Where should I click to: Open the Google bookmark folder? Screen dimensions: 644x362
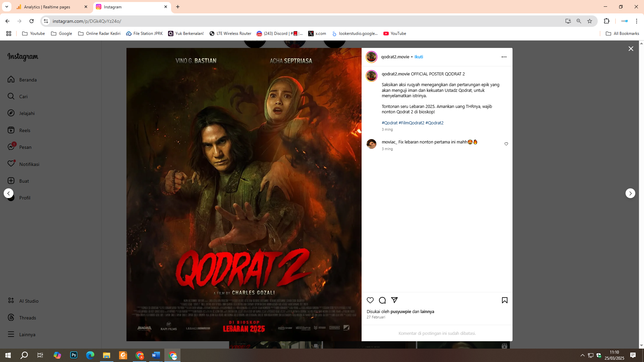tap(62, 34)
